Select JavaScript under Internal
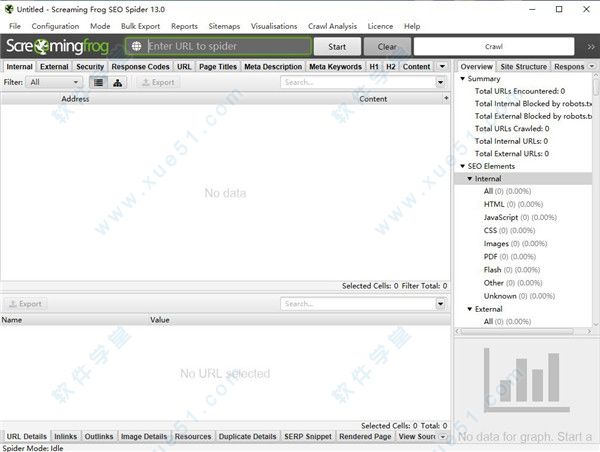Screen dimensions: 600x452 click(x=520, y=217)
